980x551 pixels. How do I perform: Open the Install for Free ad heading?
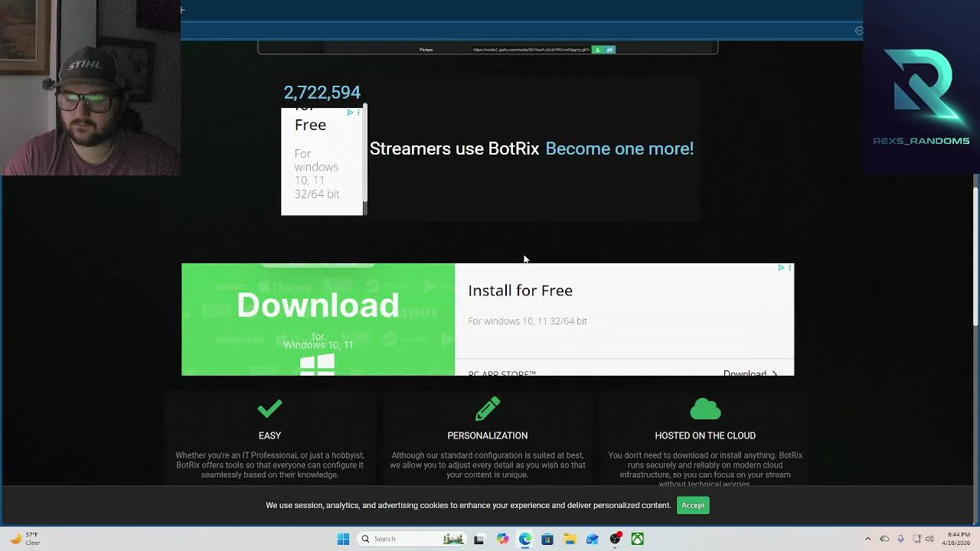[520, 290]
